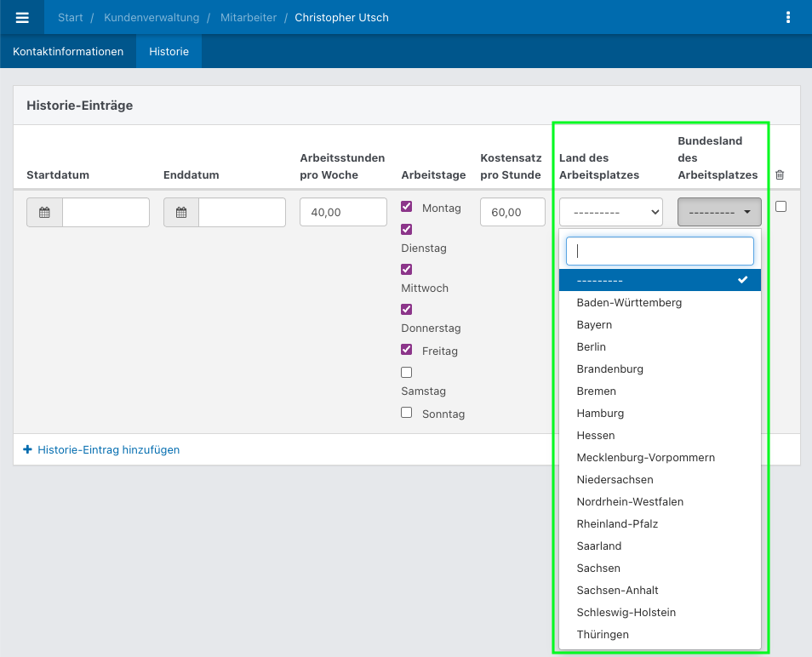Uncheck the Montag checkbox
Viewport: 812px width, 657px height.
coord(406,206)
